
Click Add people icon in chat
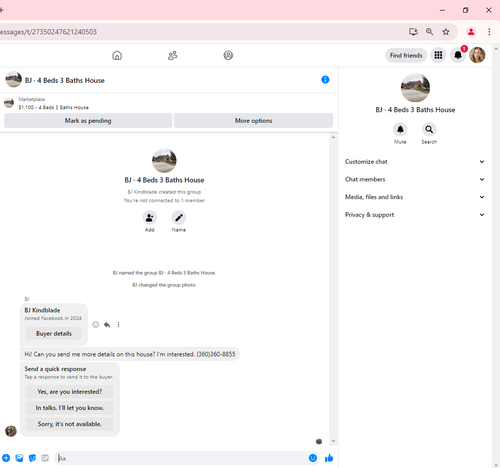pyautogui.click(x=150, y=218)
